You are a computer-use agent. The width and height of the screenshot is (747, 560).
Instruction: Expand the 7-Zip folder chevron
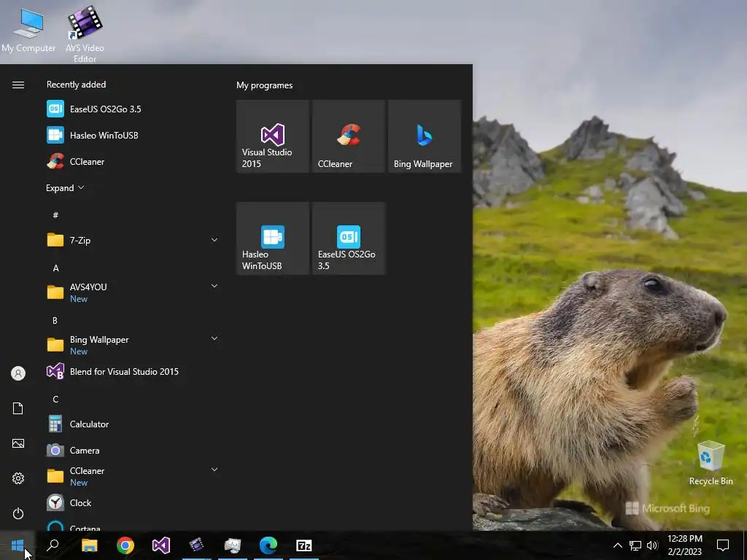pyautogui.click(x=214, y=239)
